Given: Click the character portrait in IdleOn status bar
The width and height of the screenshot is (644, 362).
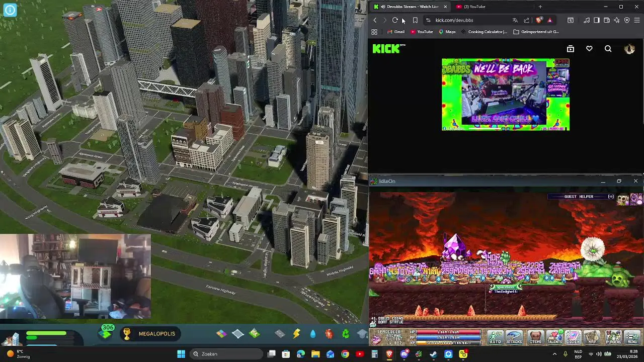Looking at the screenshot, I should 376,339.
